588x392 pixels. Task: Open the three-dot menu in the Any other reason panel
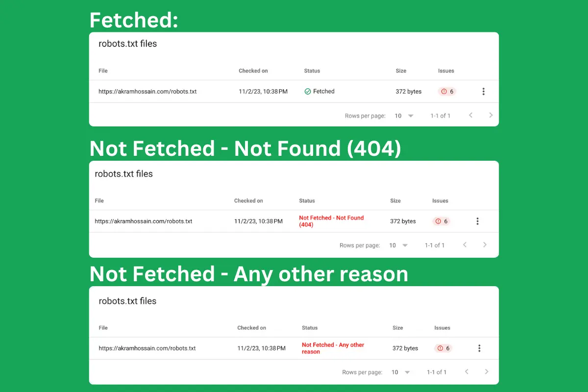479,348
